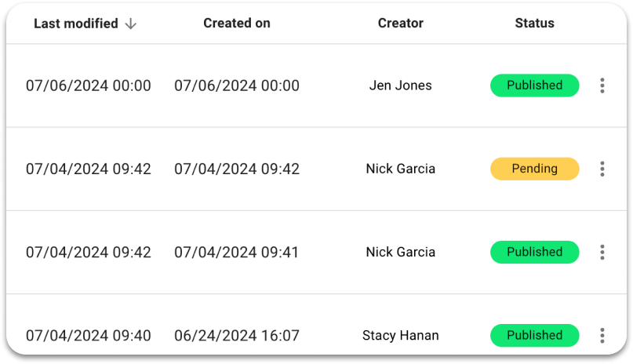633x364 pixels.
Task: Open the three-dot menu for the Jen Jones row
Action: tap(602, 86)
